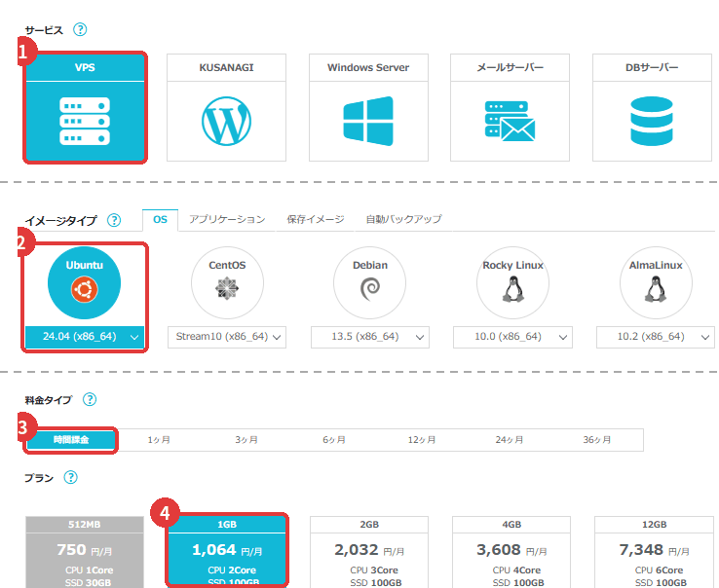Expand Ubuntu 24.04 (x86_64) version dropdown
The image size is (719, 588).
[x=85, y=337]
